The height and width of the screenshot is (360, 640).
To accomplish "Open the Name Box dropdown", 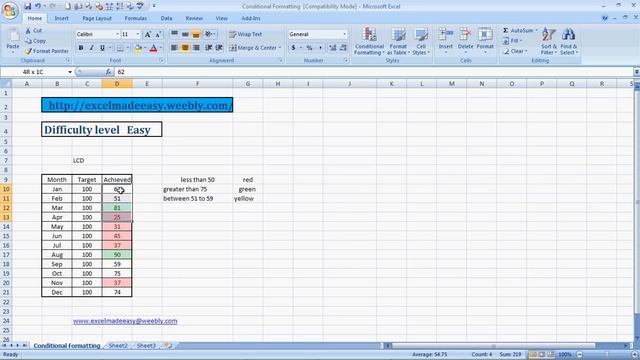I will (x=70, y=72).
